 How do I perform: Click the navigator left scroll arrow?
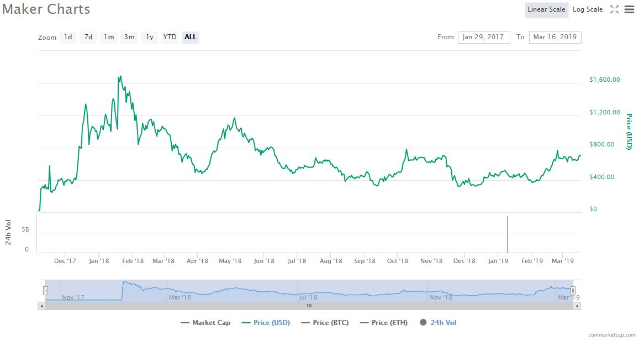tap(41, 306)
